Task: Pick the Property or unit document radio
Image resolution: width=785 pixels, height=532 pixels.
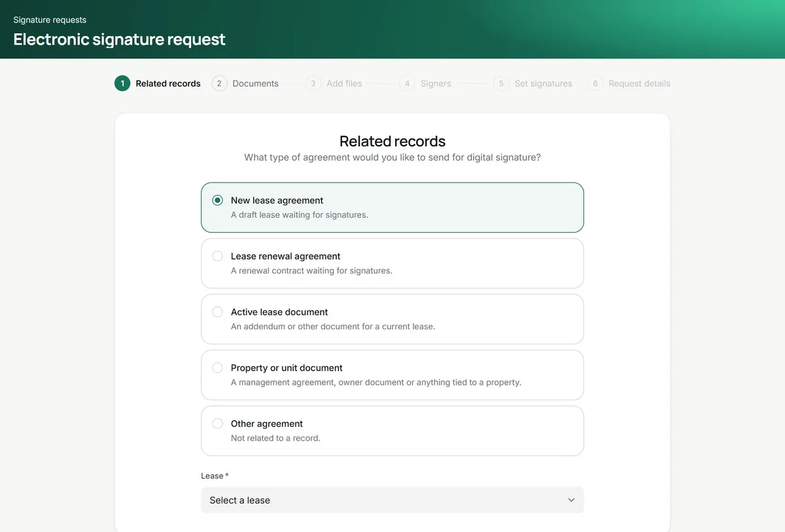Action: (218, 368)
